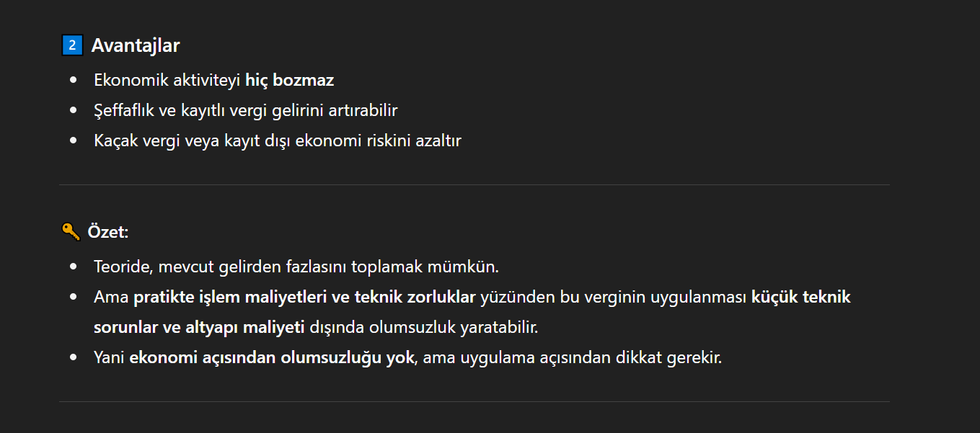This screenshot has width=980, height=433.
Task: Click the line starting with "Kaçak vergi veya"
Action: tap(277, 140)
